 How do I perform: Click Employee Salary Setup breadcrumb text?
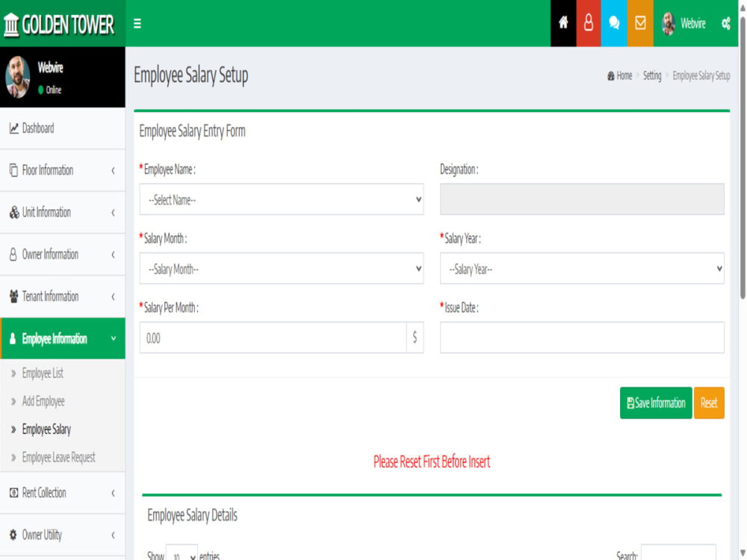click(701, 75)
